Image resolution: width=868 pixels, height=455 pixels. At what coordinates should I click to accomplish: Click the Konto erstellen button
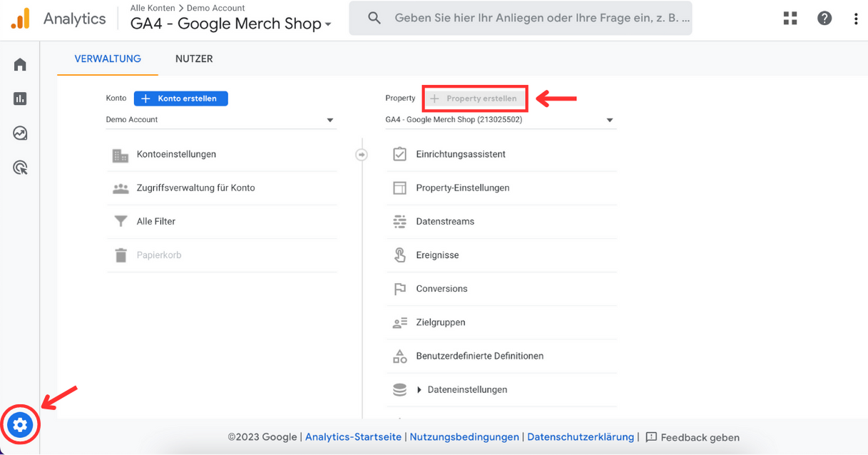[181, 98]
